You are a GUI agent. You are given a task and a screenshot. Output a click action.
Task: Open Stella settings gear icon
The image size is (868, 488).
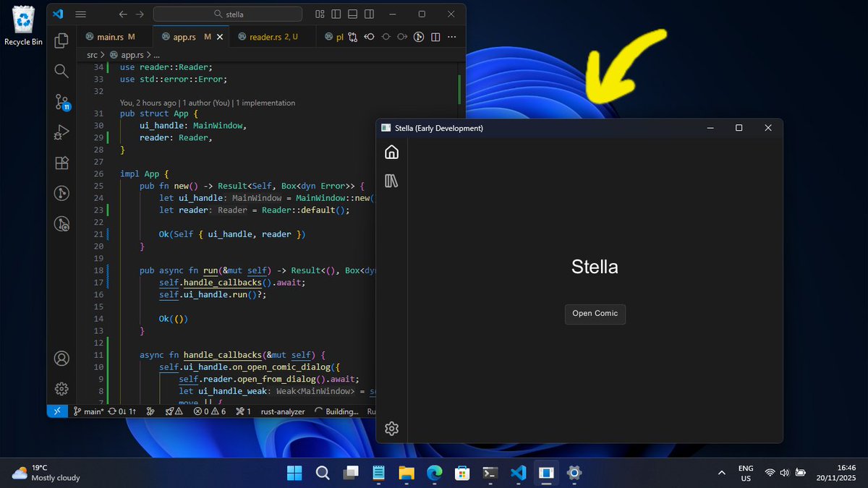point(391,428)
